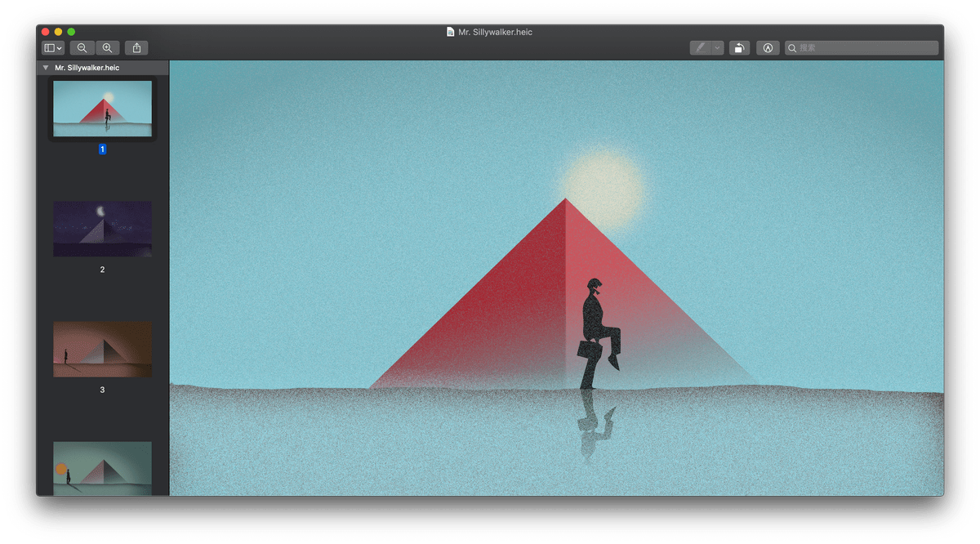Image resolution: width=980 pixels, height=544 pixels.
Task: Click the highlight pen tool button
Action: click(x=700, y=48)
